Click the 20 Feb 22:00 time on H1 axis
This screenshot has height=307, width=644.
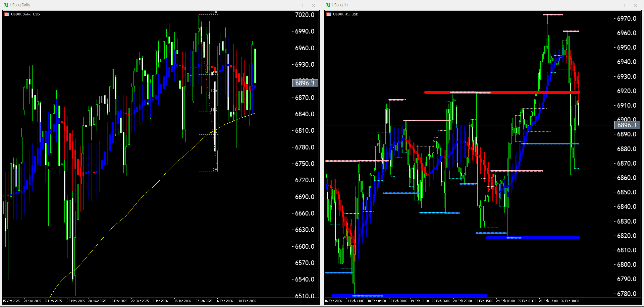coord(463,301)
